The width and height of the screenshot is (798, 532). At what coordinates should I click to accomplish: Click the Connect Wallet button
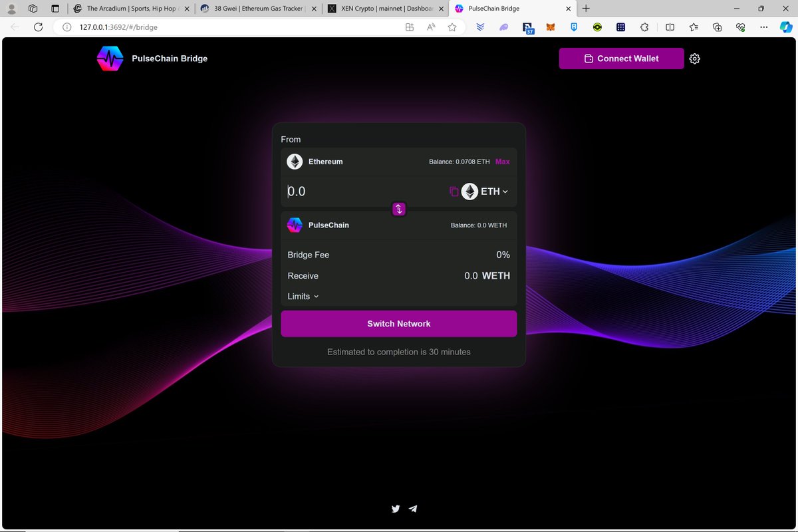pos(621,59)
